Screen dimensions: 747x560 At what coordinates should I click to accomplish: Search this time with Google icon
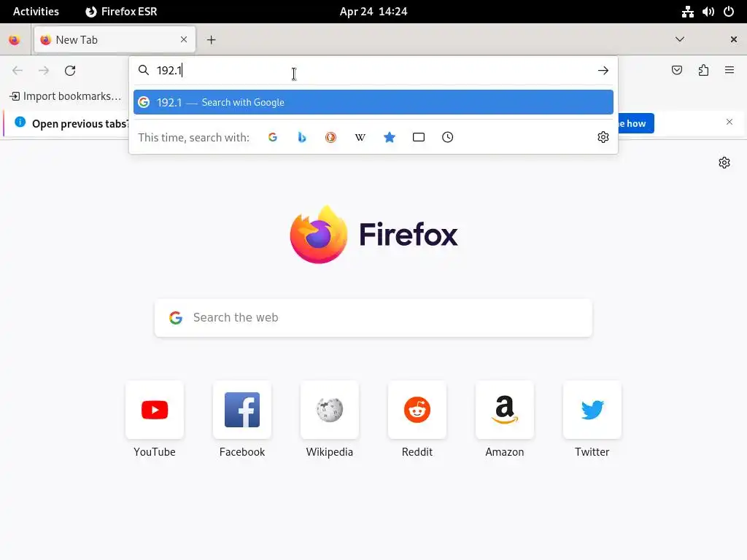(273, 137)
